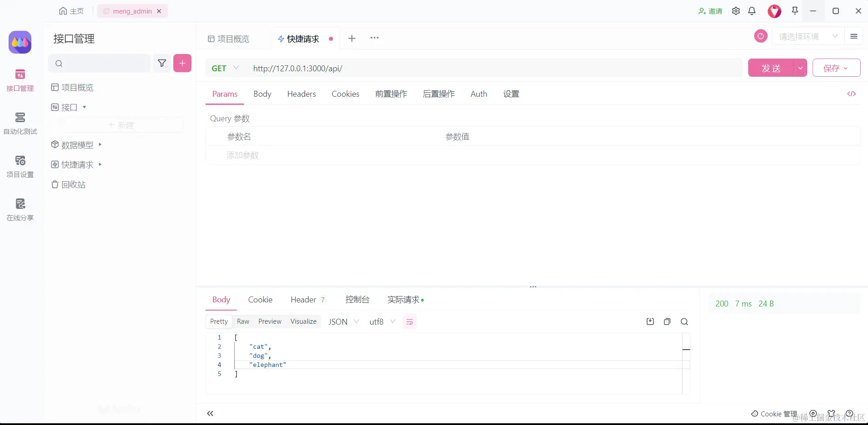The image size is (868, 425).
Task: Open the 实际请求 tab
Action: point(405,300)
